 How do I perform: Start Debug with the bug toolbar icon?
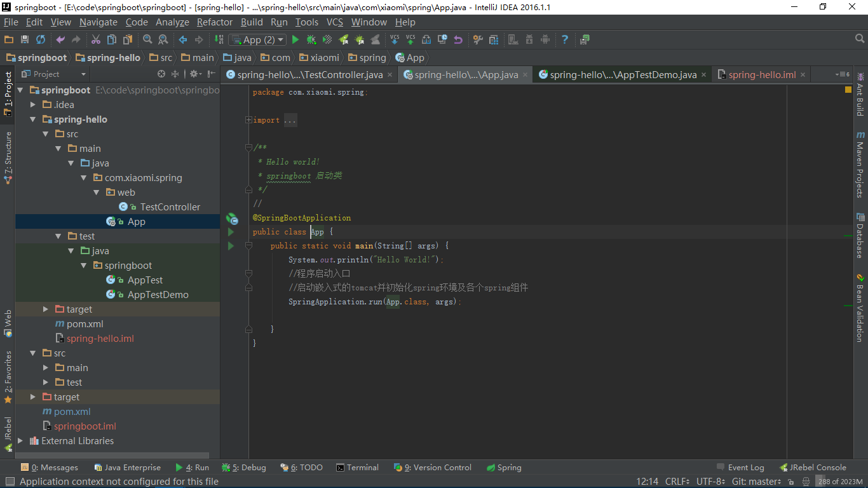(311, 39)
